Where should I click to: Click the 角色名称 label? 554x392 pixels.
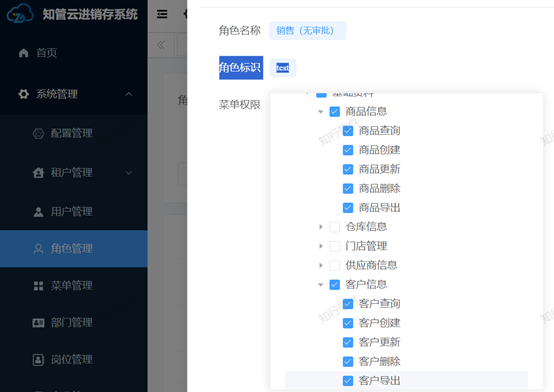[x=240, y=31]
